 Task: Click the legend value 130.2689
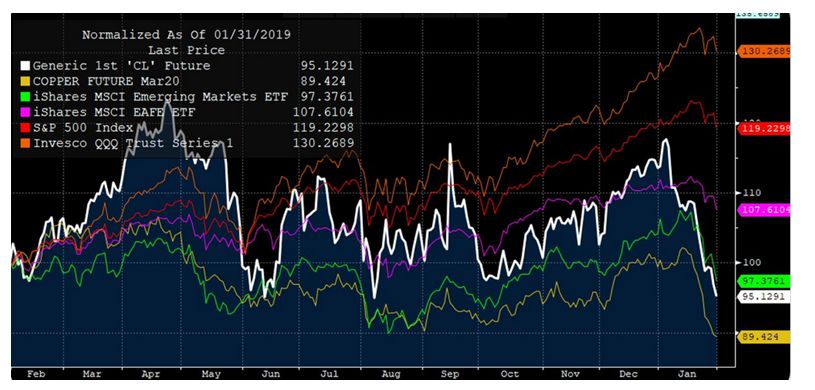323,143
